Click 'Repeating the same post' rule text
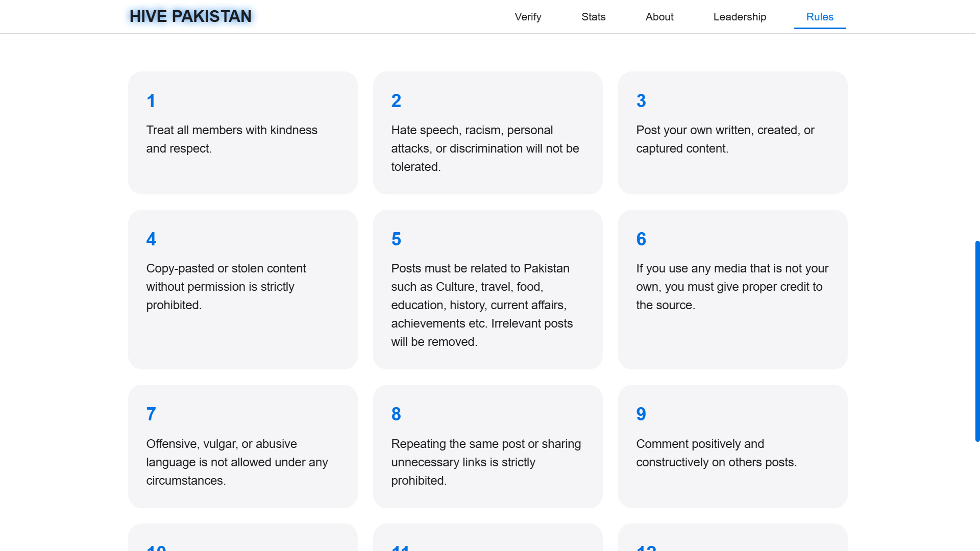 (x=486, y=462)
